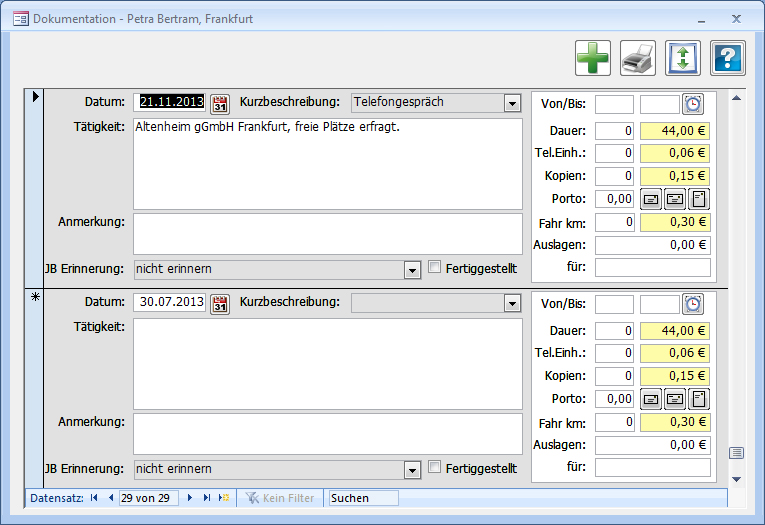The height and width of the screenshot is (525, 765).
Task: Click Tätigkeit text with Altenheim gGmbH Frankfurt
Action: [267, 127]
